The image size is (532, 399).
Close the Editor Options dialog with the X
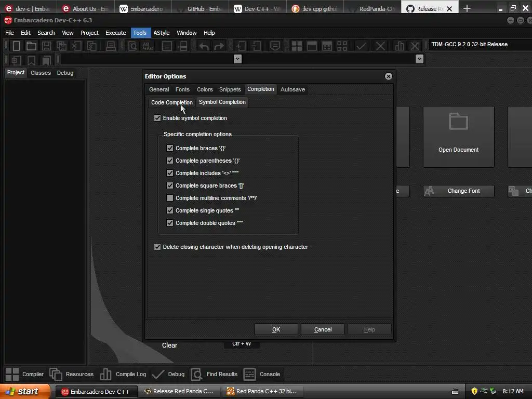389,76
